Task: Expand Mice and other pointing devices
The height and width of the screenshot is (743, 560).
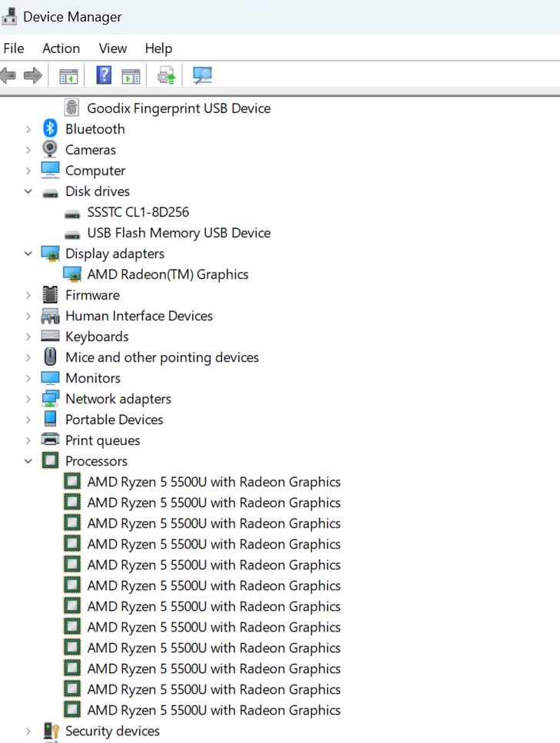Action: point(28,358)
